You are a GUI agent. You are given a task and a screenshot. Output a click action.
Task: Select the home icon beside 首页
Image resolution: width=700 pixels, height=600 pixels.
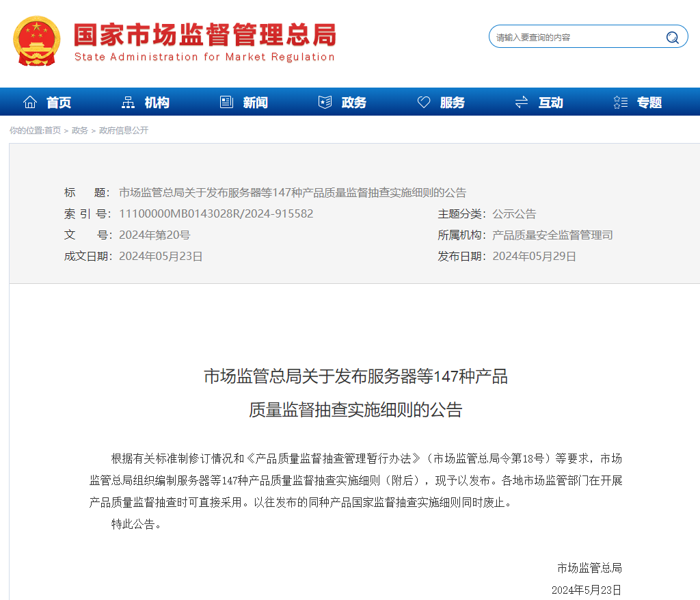[29, 101]
